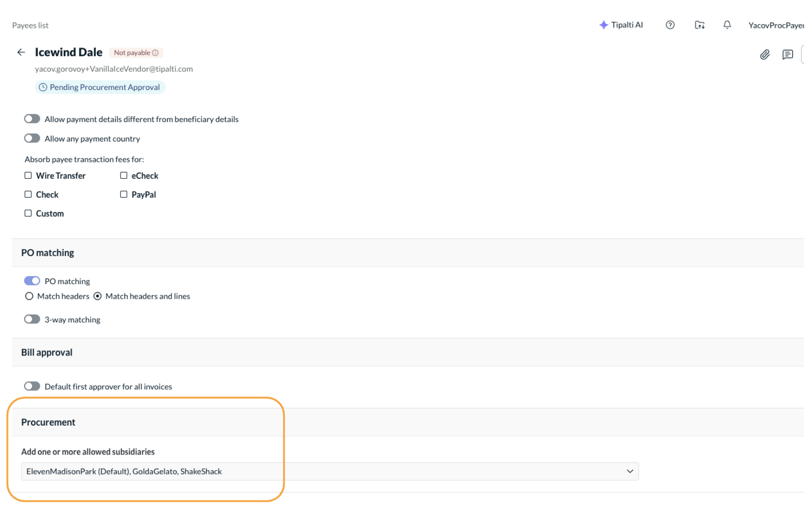Click the paperclip attachments icon
Viewport: 812px width, 506px height.
(765, 55)
